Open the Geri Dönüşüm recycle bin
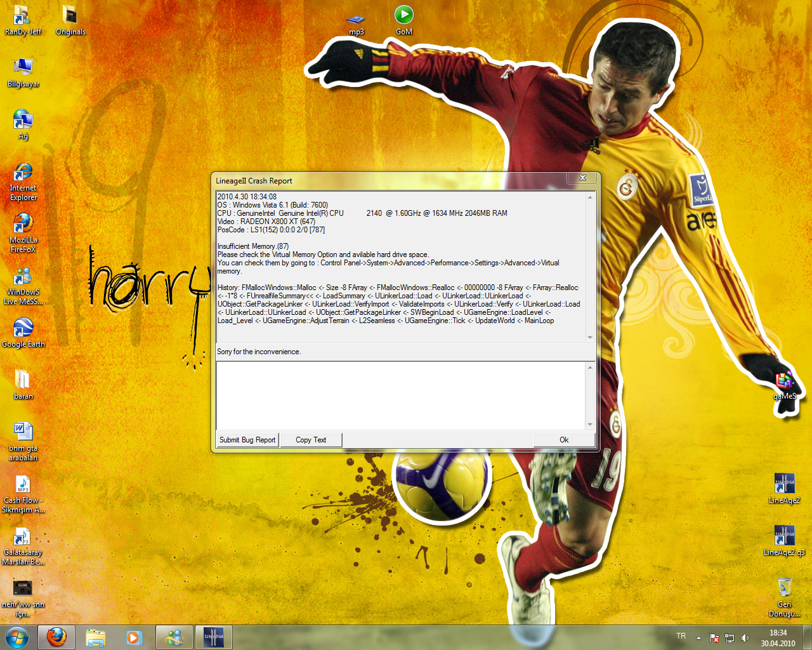The width and height of the screenshot is (812, 650). click(x=785, y=597)
